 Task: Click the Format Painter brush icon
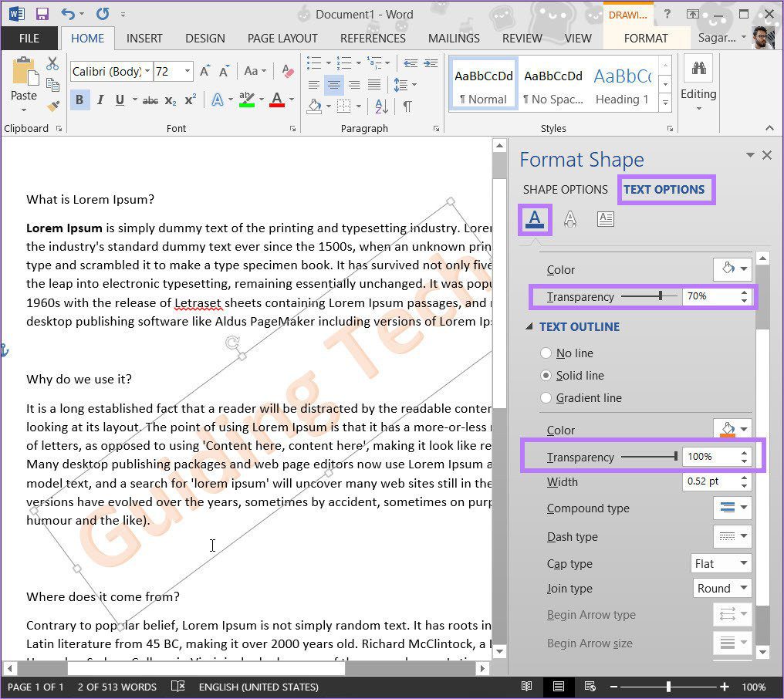(x=52, y=106)
